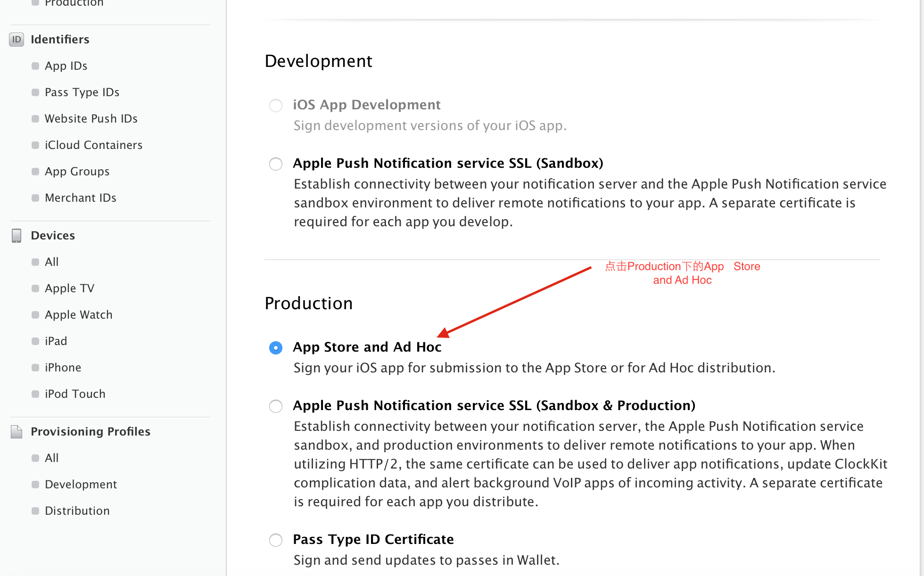Viewport: 924px width, 576px height.
Task: Open App IDs in sidebar
Action: [x=66, y=66]
